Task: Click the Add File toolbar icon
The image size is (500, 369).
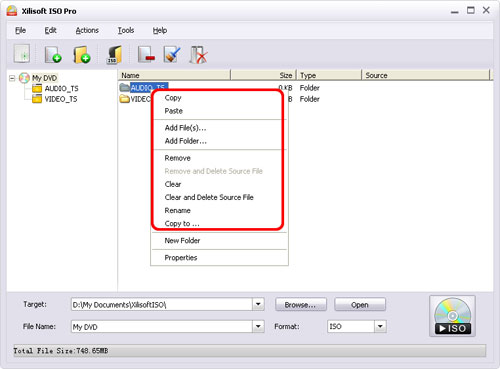Action: coord(53,54)
